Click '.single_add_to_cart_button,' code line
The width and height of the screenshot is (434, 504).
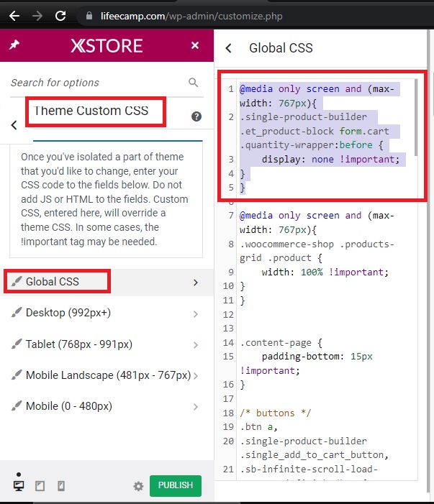315,455
